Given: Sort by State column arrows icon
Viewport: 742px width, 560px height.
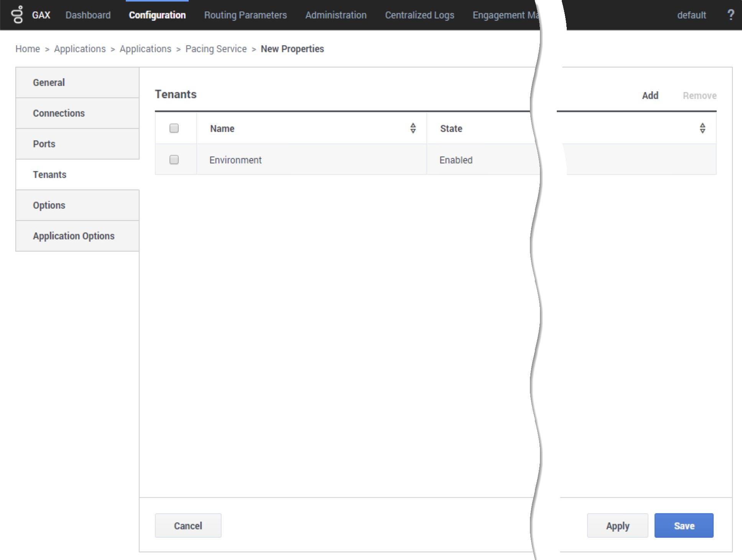Looking at the screenshot, I should click(702, 128).
